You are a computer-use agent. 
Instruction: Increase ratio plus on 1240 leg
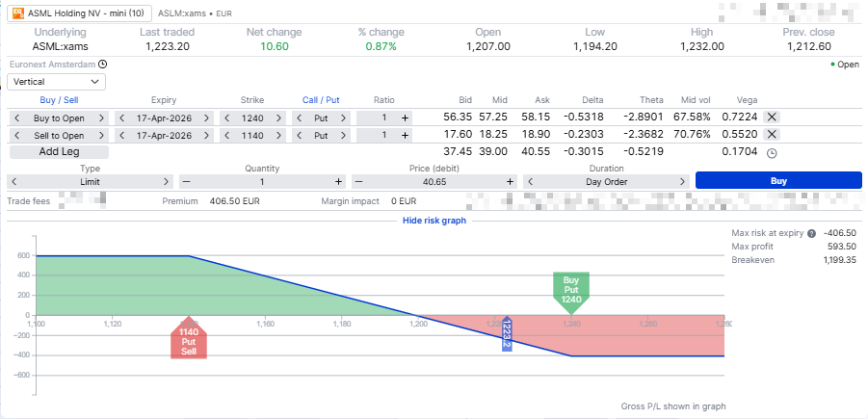click(405, 118)
